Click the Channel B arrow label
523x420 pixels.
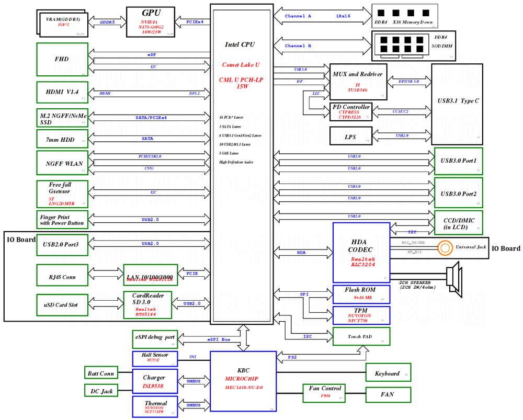(x=298, y=46)
